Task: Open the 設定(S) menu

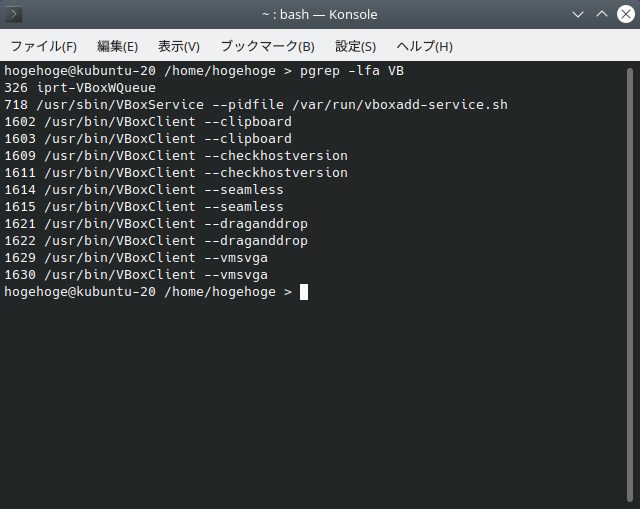Action: click(356, 46)
